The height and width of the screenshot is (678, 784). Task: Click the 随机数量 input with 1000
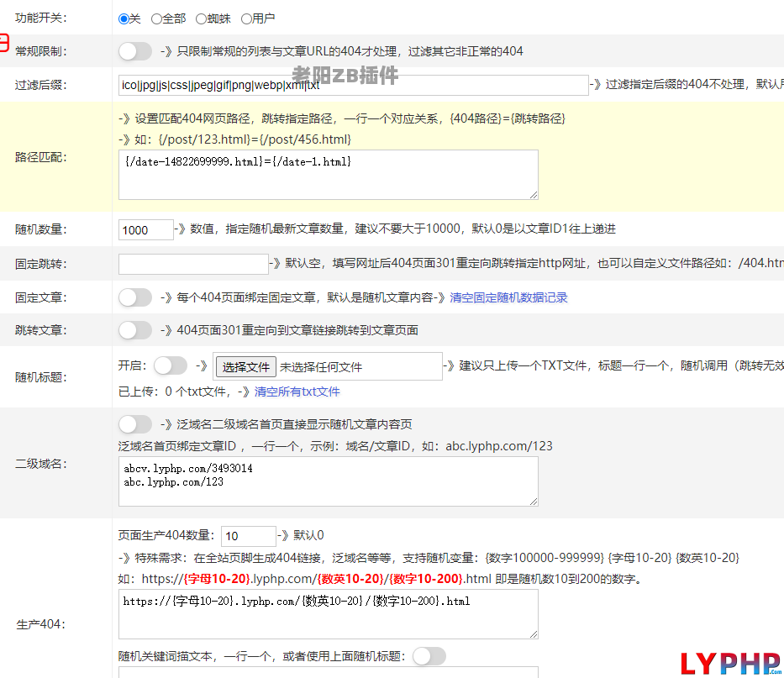[146, 230]
